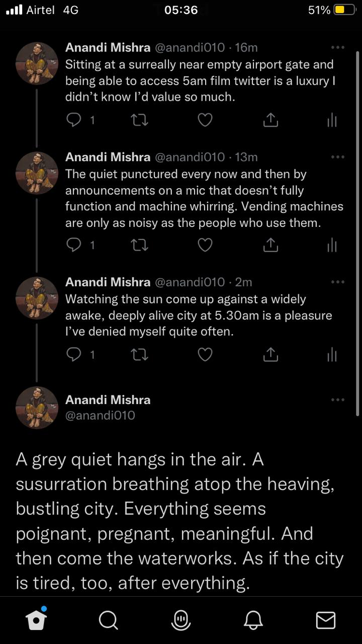Open the Notifications bell tab
Screen dimensions: 362x644
(x=253, y=620)
